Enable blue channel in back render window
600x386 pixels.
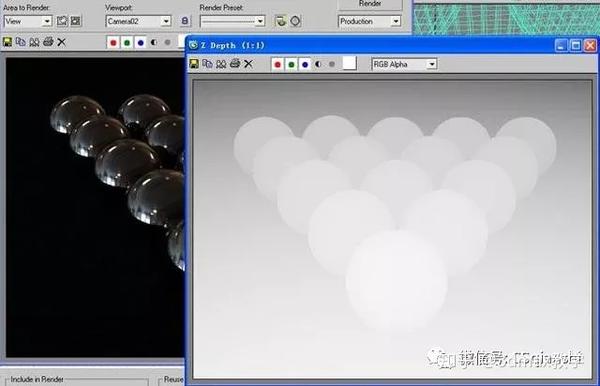pyautogui.click(x=141, y=42)
